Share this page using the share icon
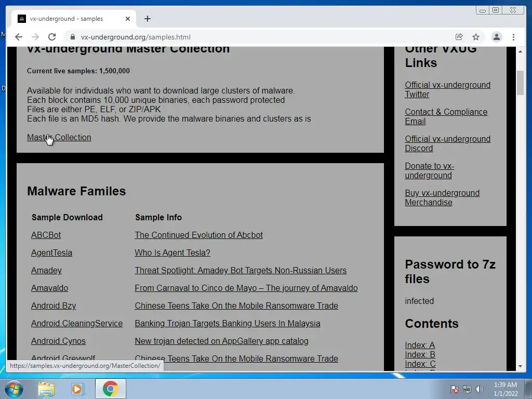 (x=459, y=37)
